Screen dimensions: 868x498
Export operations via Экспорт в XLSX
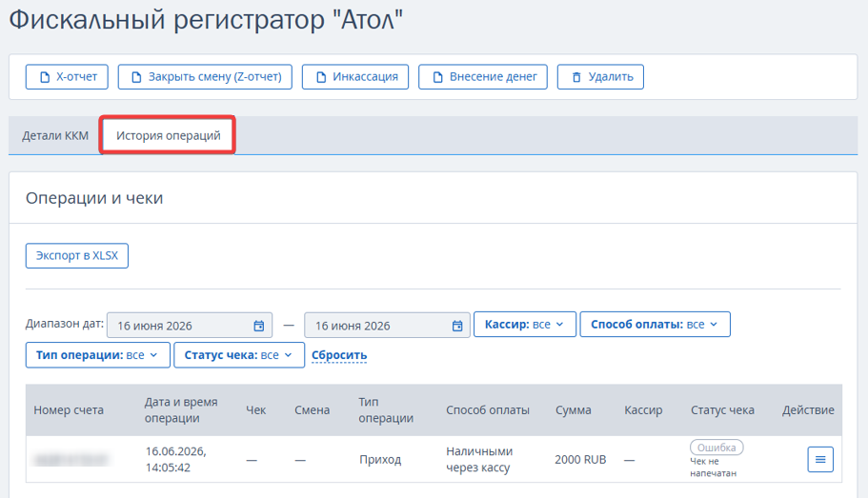click(77, 255)
